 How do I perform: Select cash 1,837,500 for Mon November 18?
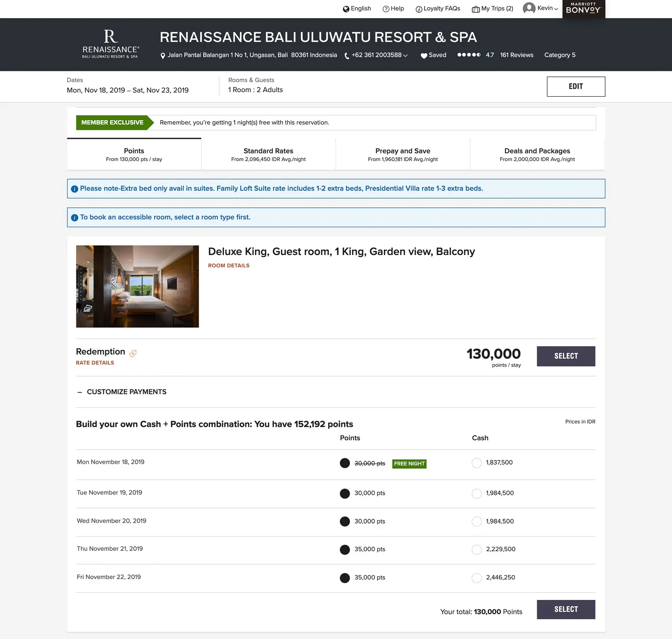coord(476,463)
